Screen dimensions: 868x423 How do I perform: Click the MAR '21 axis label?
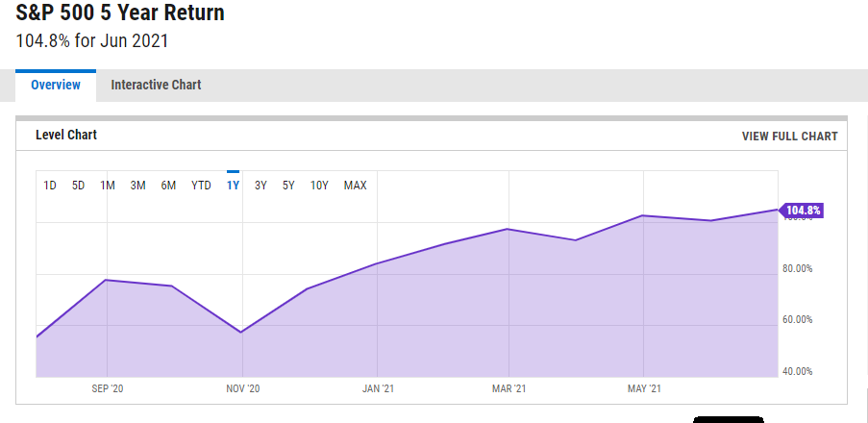[x=508, y=388]
